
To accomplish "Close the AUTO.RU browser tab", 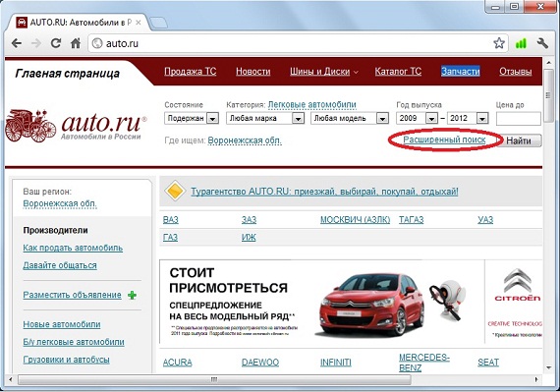I will pos(139,23).
